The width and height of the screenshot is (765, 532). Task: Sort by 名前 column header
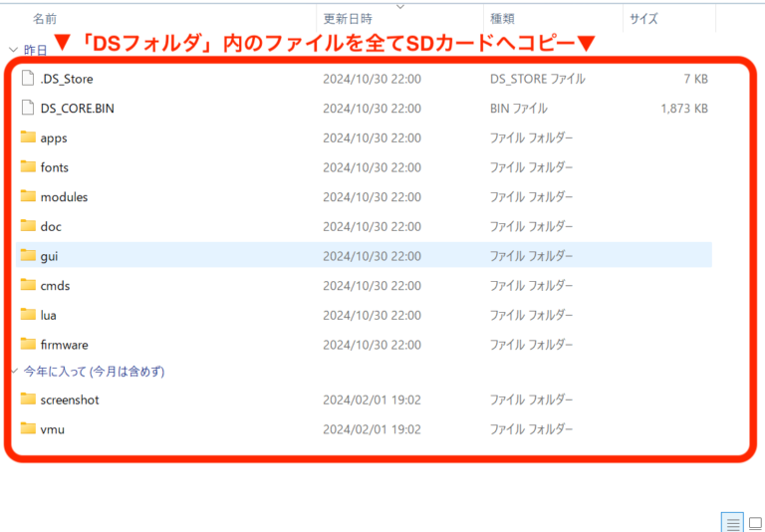click(x=45, y=19)
